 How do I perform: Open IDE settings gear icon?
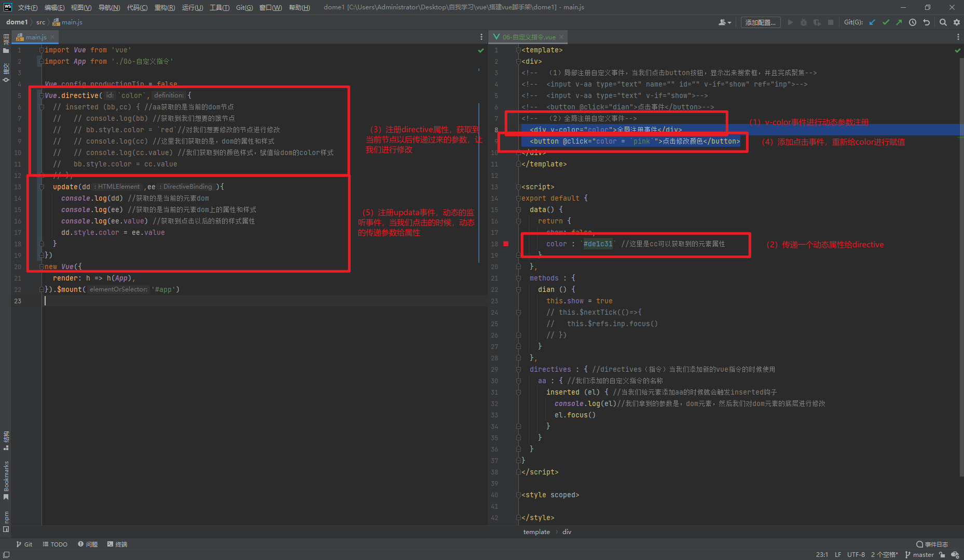[957, 22]
